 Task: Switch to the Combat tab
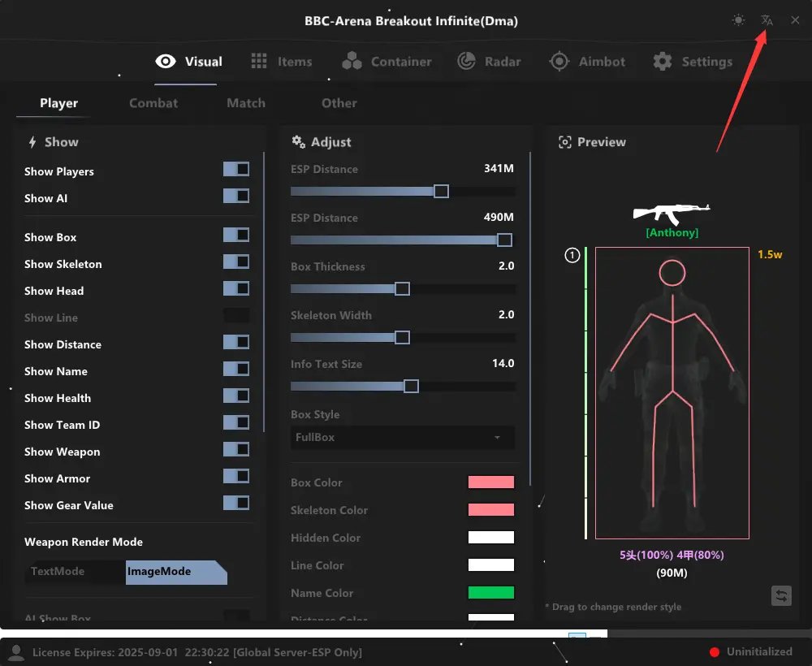point(153,103)
